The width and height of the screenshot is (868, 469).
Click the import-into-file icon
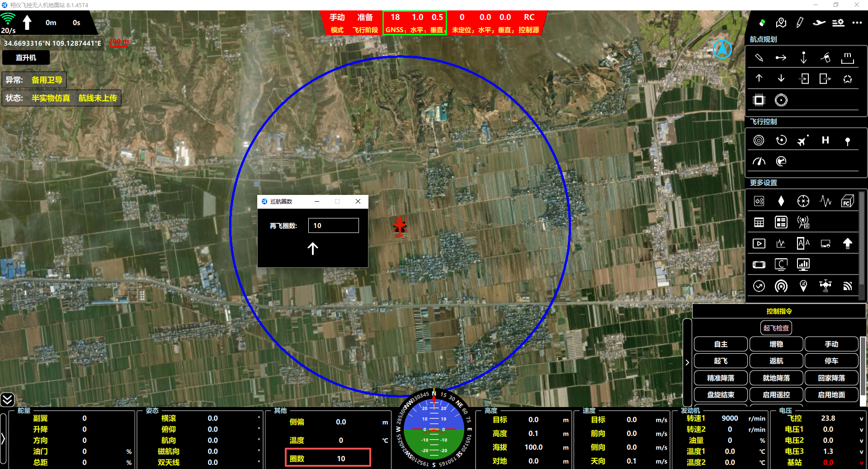(803, 79)
